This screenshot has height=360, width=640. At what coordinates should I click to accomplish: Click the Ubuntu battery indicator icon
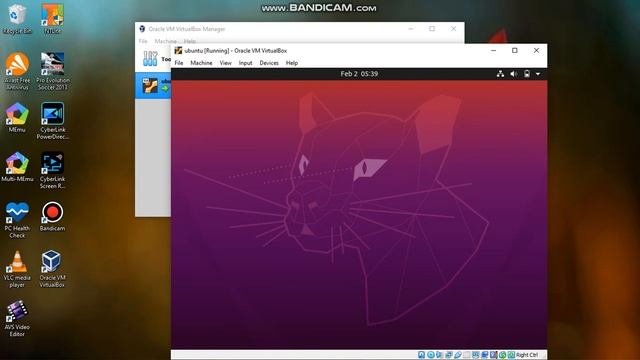click(x=527, y=74)
